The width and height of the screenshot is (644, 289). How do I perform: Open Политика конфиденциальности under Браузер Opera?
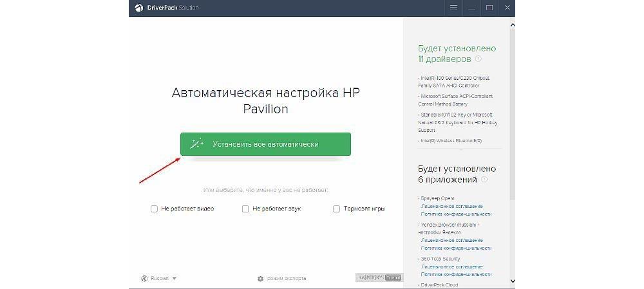pos(457,214)
